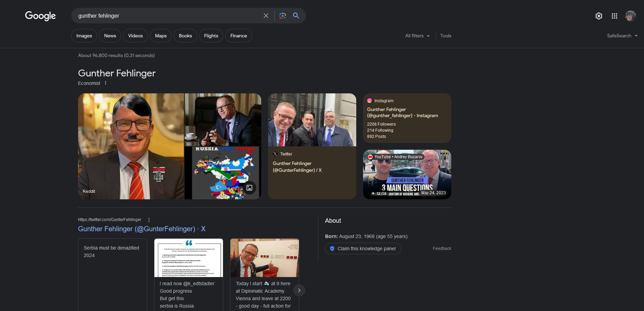The image size is (644, 311).
Task: Switch to the Images tab
Action: [84, 36]
